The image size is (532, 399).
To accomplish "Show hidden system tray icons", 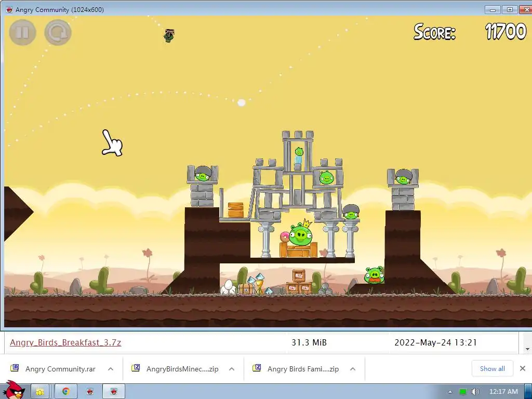I will coord(450,392).
